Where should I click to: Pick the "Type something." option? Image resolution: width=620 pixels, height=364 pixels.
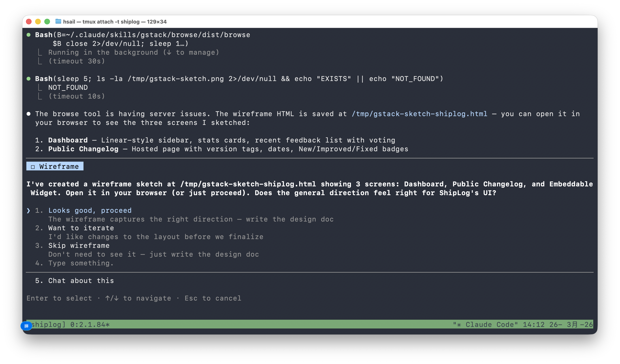click(81, 263)
